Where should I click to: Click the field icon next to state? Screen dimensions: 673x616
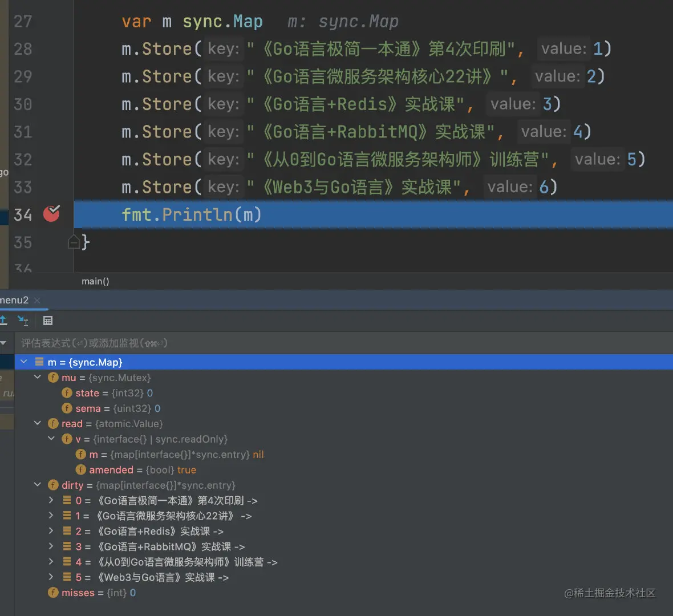67,393
